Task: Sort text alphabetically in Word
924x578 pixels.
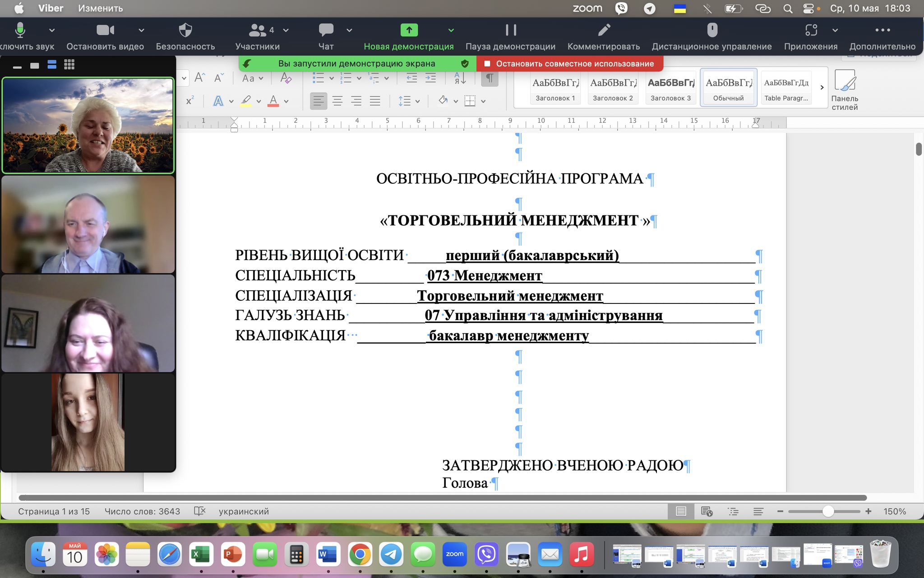Action: 460,78
